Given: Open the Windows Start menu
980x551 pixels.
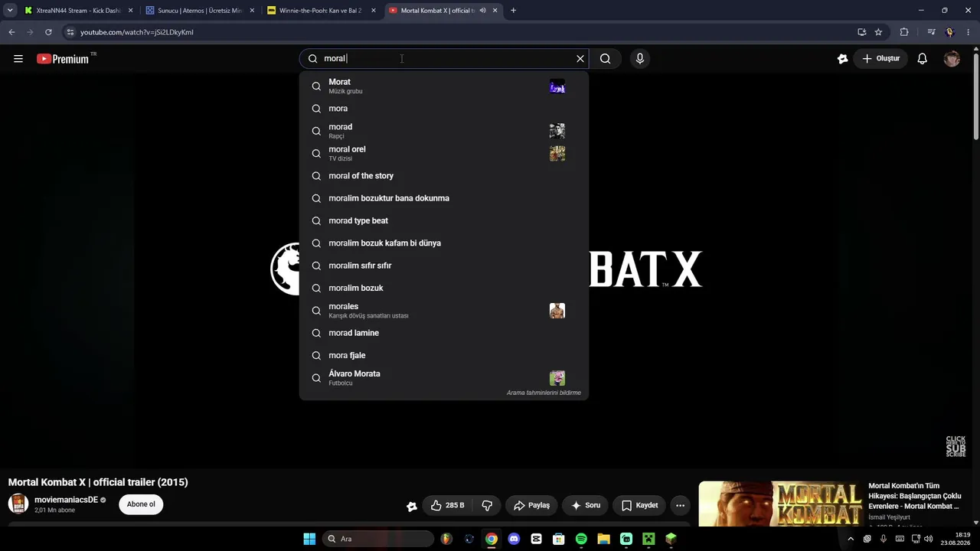Looking at the screenshot, I should tap(309, 539).
